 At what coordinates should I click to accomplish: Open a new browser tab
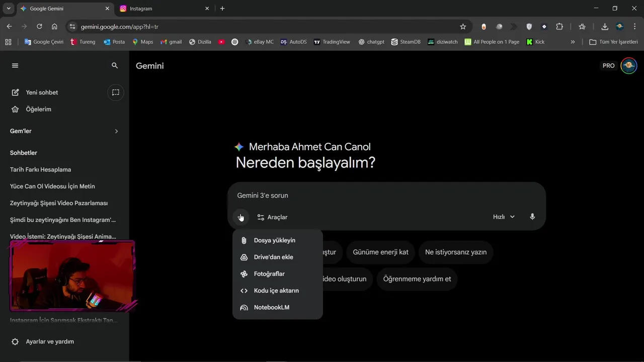tap(222, 9)
